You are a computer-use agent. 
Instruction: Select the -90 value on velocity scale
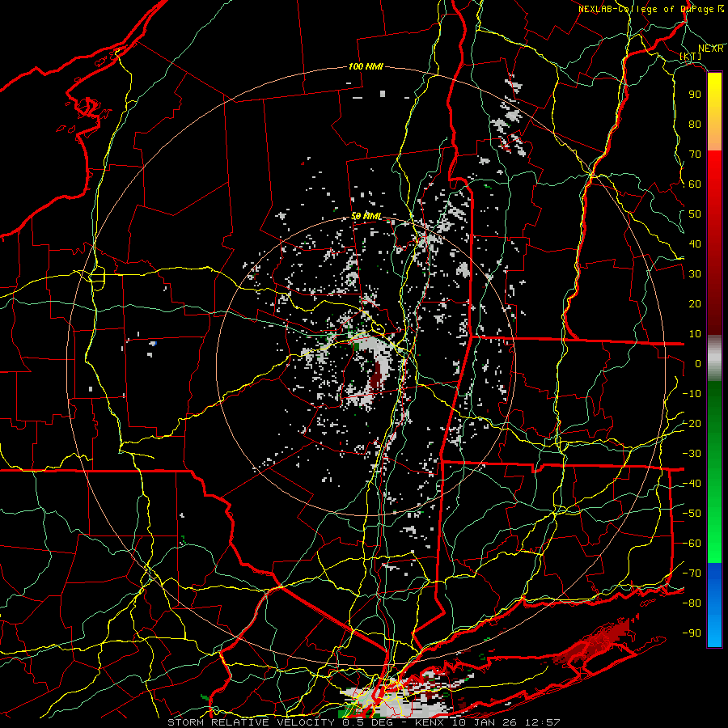[x=692, y=633]
